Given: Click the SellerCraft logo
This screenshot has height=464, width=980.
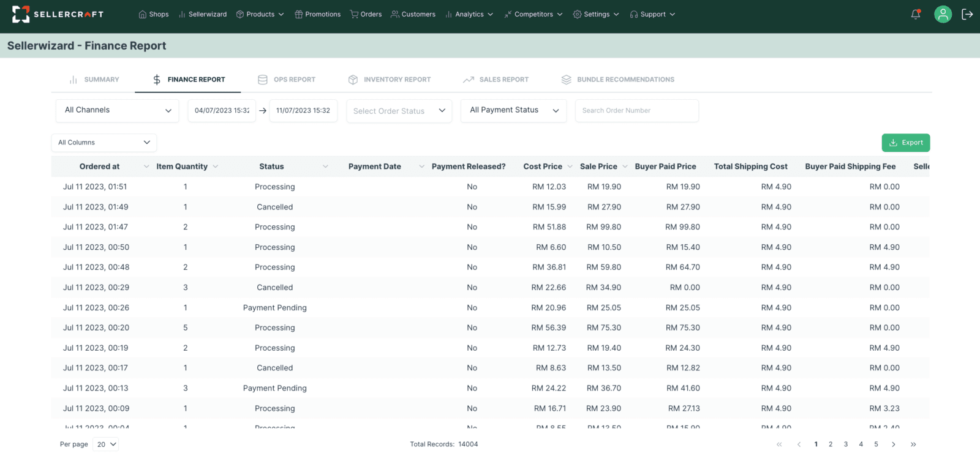Looking at the screenshot, I should pyautogui.click(x=58, y=14).
